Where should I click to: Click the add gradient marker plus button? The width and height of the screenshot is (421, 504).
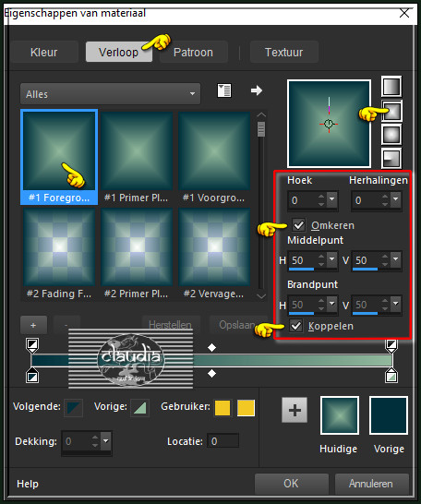(33, 325)
